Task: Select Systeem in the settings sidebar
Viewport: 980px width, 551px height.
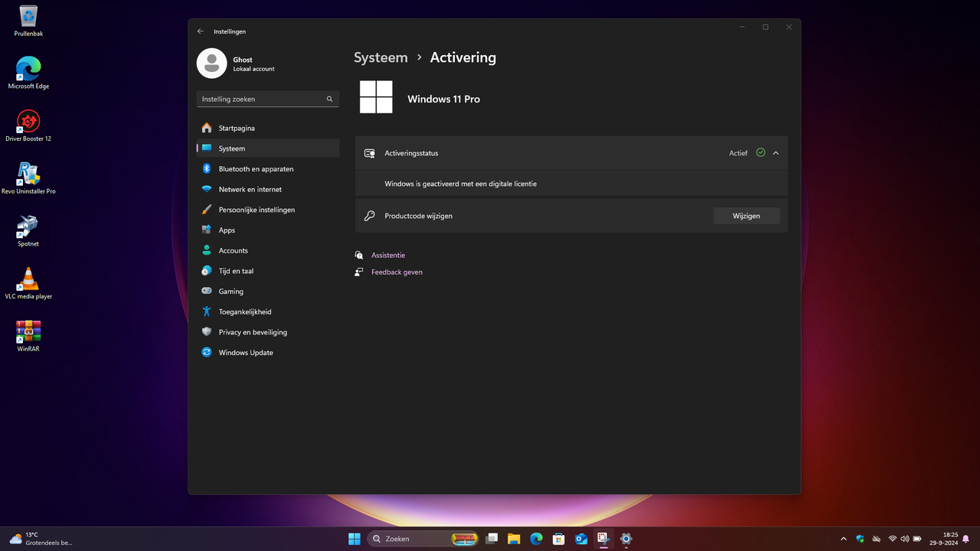Action: coord(267,148)
